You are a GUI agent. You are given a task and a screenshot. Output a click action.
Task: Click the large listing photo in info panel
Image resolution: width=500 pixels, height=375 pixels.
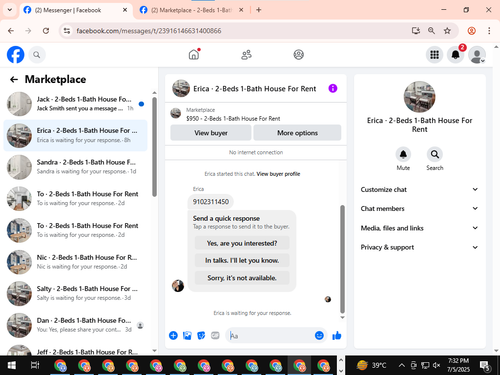pyautogui.click(x=419, y=97)
